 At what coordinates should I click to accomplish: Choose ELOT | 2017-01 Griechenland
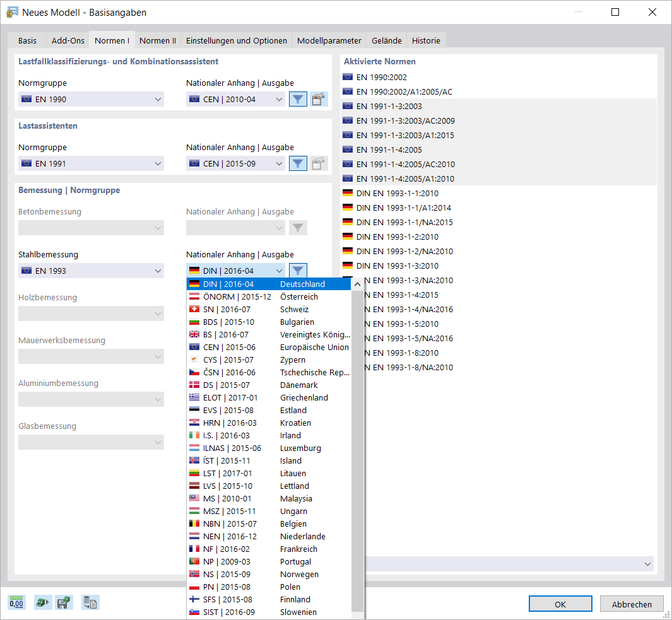pyautogui.click(x=269, y=397)
